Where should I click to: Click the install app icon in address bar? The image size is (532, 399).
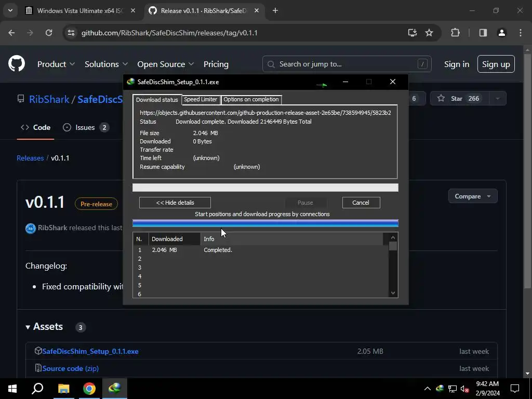[x=412, y=33]
